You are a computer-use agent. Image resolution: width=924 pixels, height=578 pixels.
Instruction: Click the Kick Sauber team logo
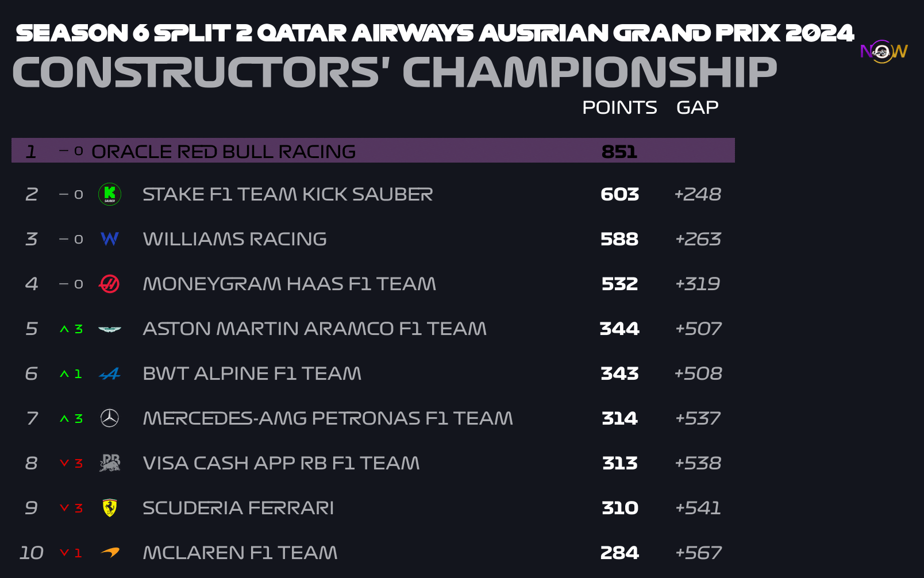(x=110, y=194)
